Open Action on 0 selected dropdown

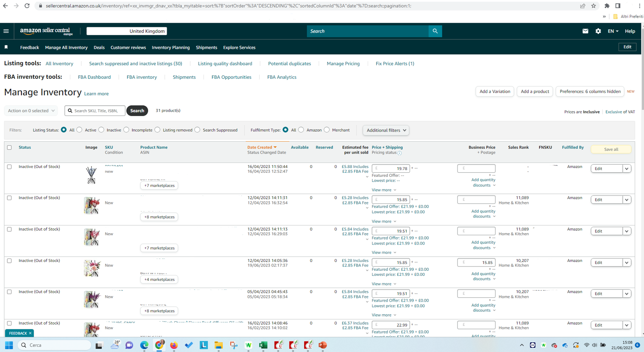31,111
